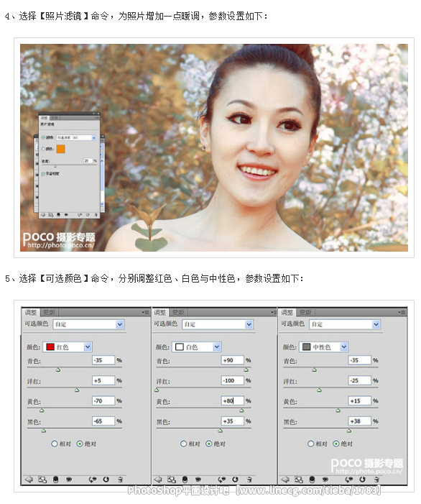Click 洋红 slider handle in white panel
Screen dimensions: 421x504
(x=157, y=390)
